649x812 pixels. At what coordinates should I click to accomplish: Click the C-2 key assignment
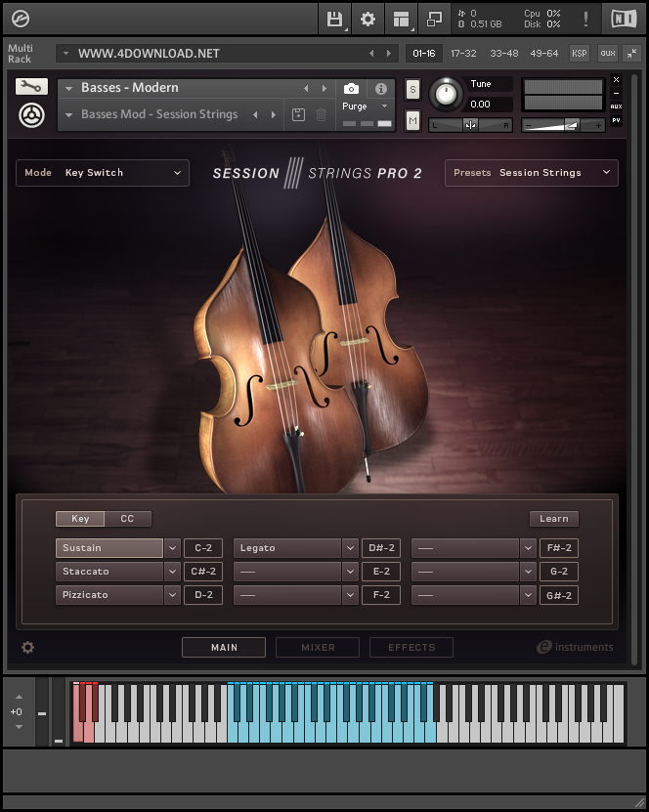click(x=203, y=548)
